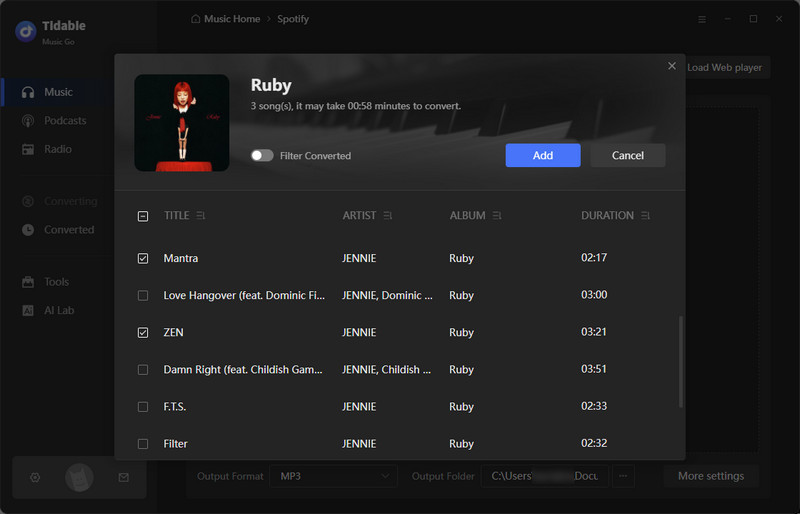Screen dimensions: 800x514
Task: Open the hamburger menu in title bar
Action: 702,19
